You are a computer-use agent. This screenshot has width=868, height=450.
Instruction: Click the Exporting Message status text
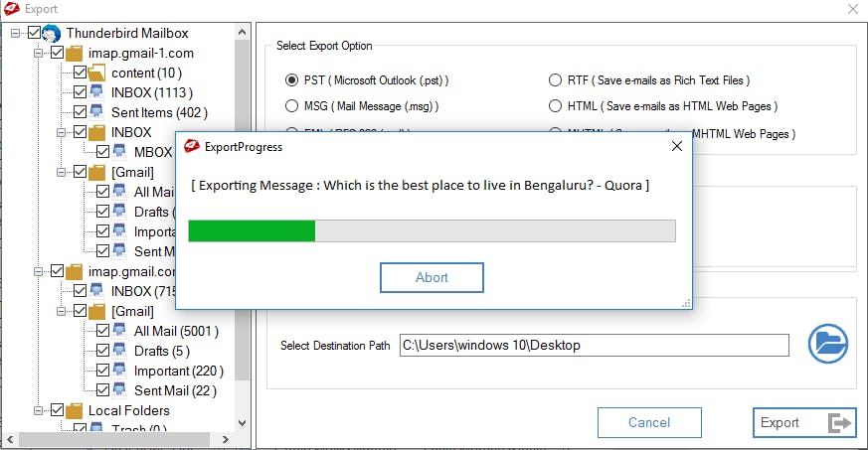tap(421, 185)
